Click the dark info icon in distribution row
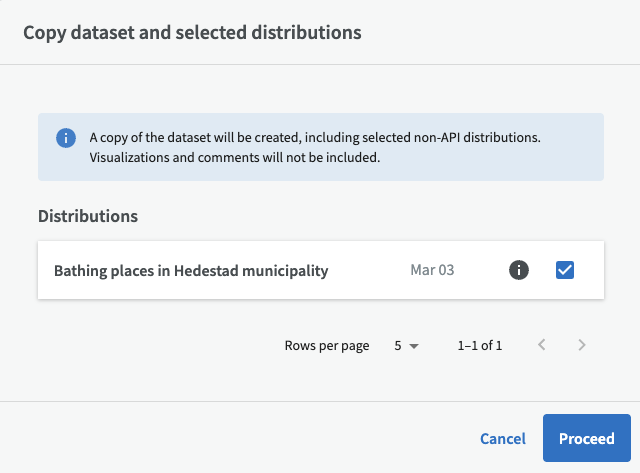This screenshot has height=473, width=640. click(519, 270)
